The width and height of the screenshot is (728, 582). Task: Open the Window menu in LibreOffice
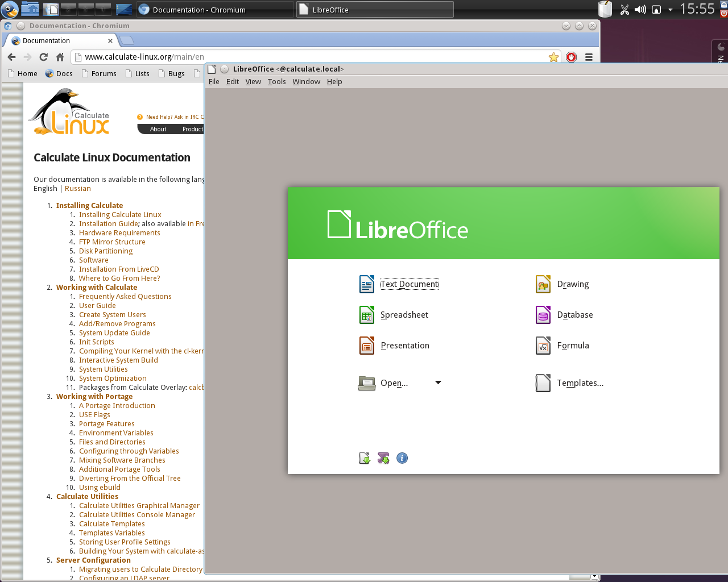coord(307,82)
